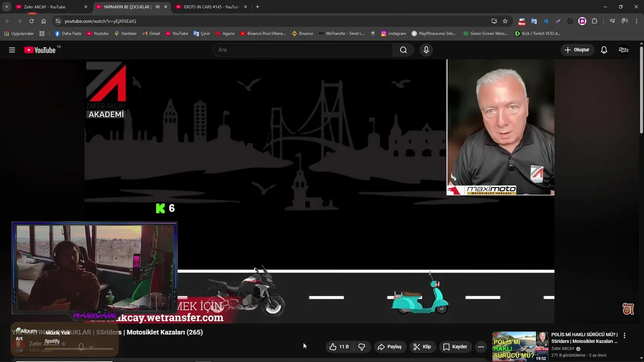Reload the page
644x362 pixels.
pyautogui.click(x=31, y=21)
